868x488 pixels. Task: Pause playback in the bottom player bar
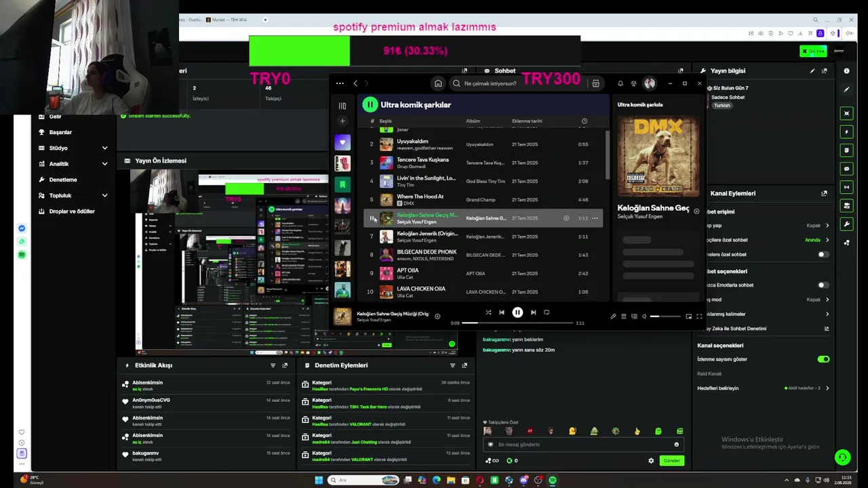(x=517, y=312)
